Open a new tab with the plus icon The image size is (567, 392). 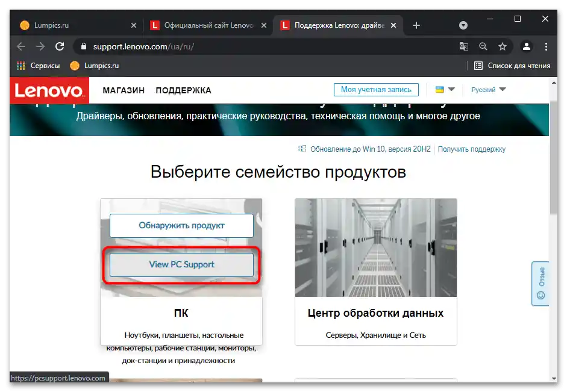click(416, 25)
